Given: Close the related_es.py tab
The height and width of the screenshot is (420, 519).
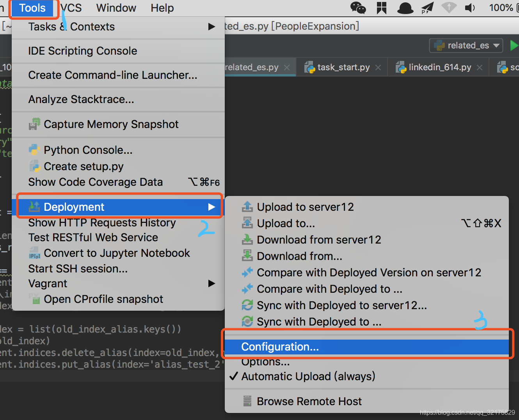Looking at the screenshot, I should tap(287, 68).
